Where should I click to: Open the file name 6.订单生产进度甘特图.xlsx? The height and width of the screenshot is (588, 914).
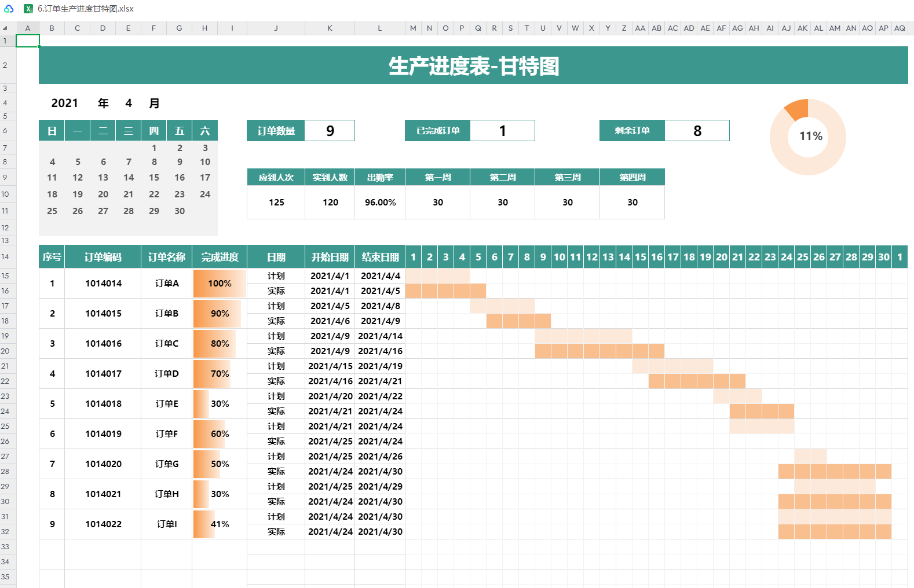(x=86, y=9)
